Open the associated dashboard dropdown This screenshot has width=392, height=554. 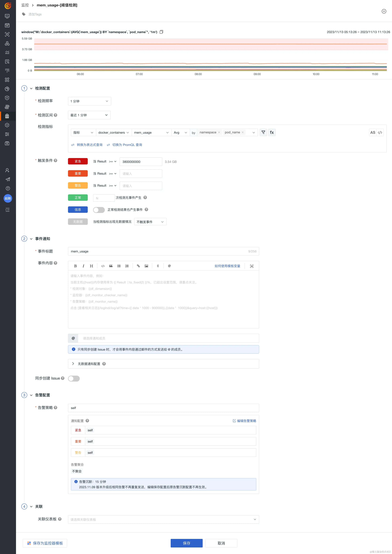click(x=163, y=519)
